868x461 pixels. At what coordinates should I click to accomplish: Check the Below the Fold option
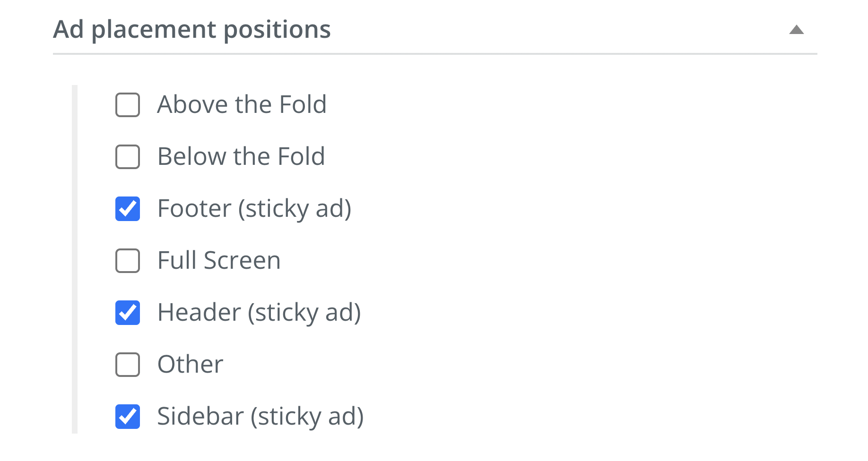pos(127,156)
